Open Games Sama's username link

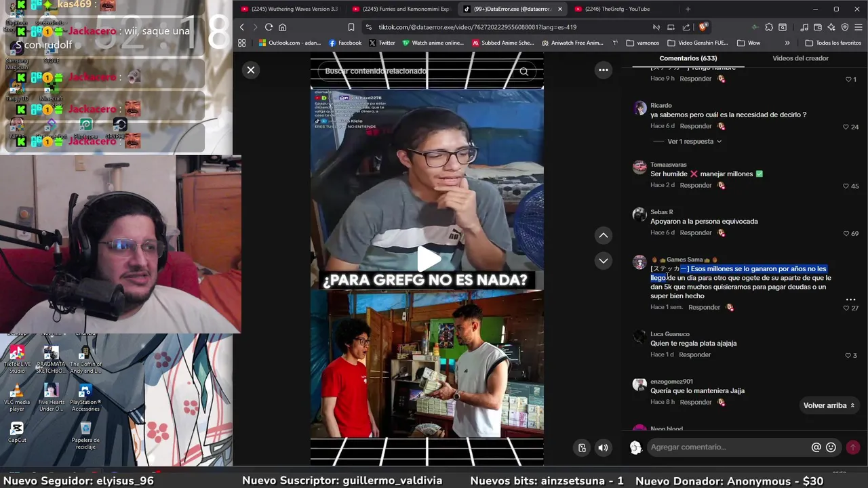coord(684,260)
